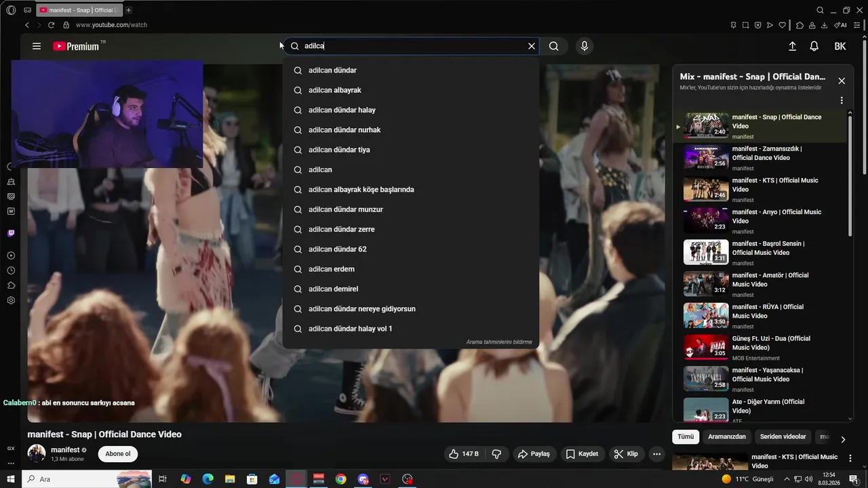Pick suggestion "adilcan dündar munzur"
This screenshot has width=868, height=488.
(411, 209)
